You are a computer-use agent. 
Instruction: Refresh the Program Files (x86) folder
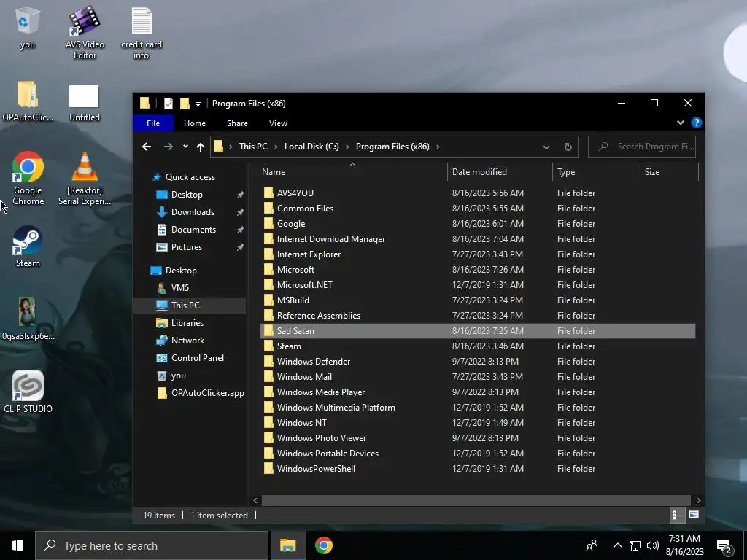568,147
